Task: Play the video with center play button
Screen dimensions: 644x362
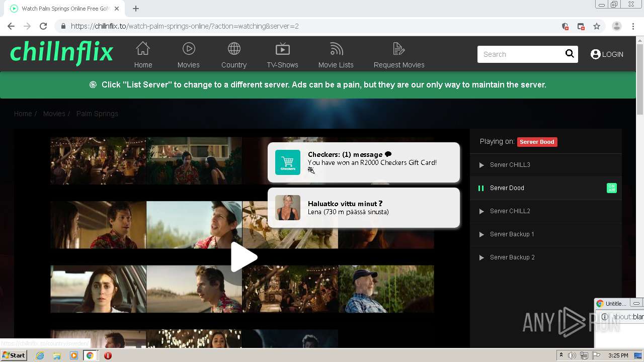Action: coord(244,257)
